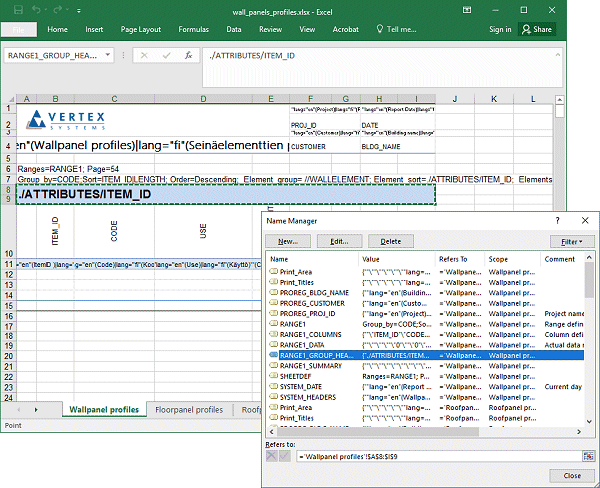
Task: Open the Name Box dropdown arrow
Action: [110, 56]
